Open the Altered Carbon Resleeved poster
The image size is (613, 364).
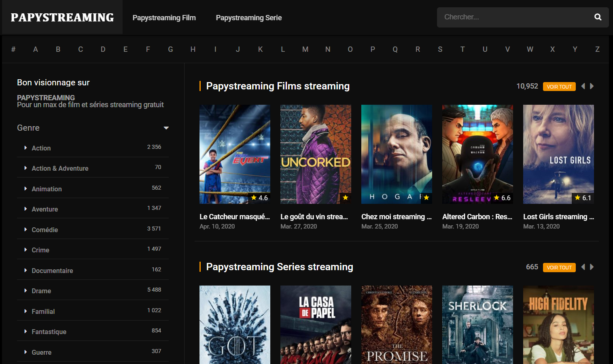point(477,154)
